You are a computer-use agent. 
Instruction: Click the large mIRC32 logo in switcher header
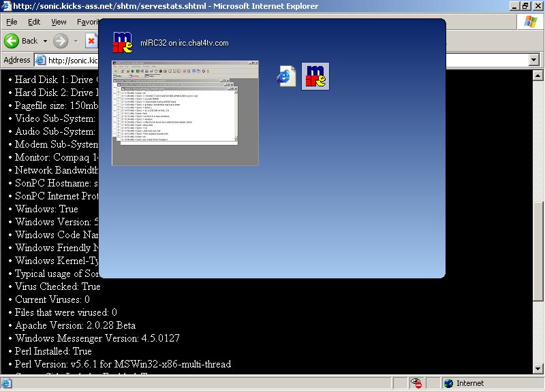click(123, 43)
